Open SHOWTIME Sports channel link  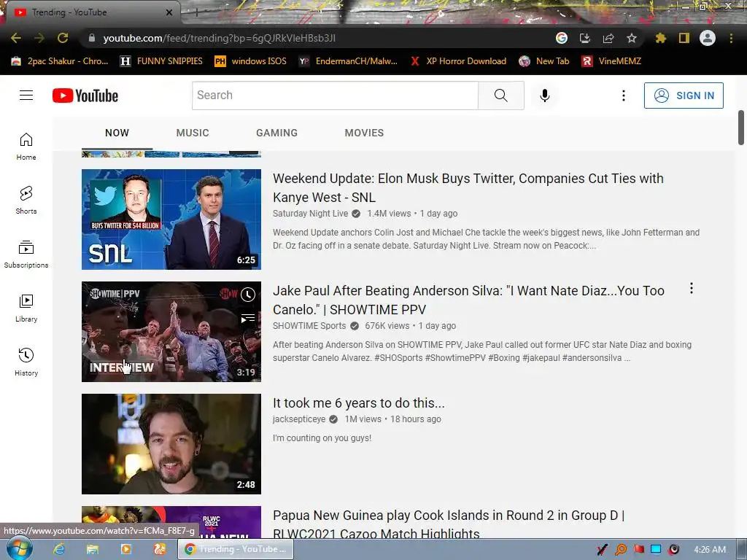[x=309, y=326]
